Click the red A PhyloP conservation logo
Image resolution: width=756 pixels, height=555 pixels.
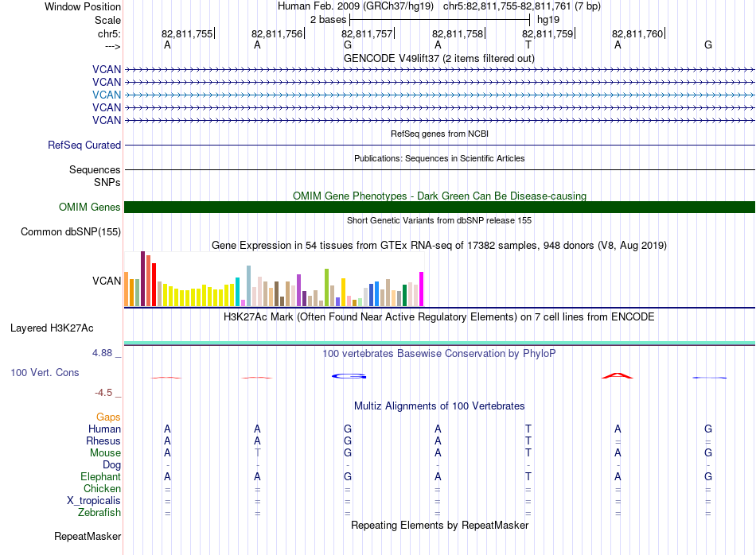pyautogui.click(x=618, y=375)
